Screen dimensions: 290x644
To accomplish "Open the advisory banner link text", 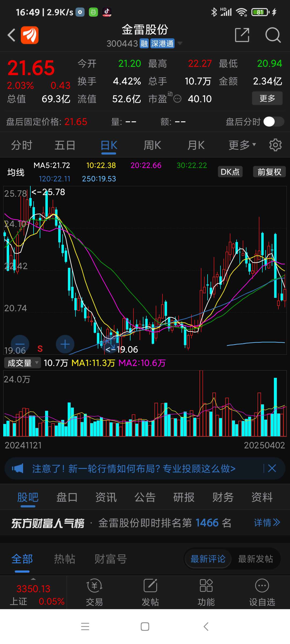I will 134,469.
